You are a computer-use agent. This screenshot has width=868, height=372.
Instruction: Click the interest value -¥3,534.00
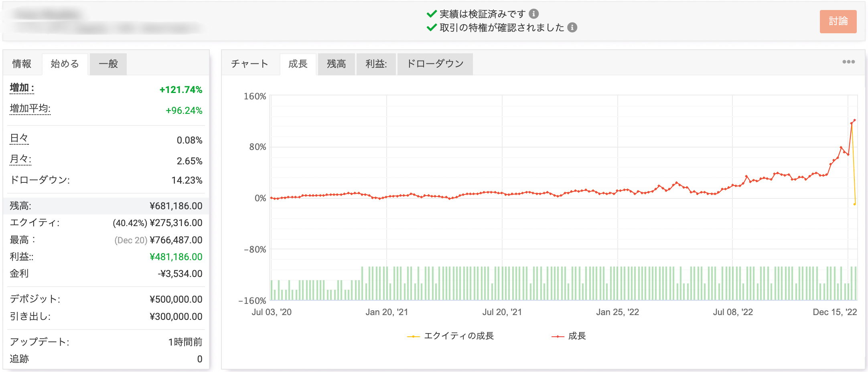coord(180,274)
